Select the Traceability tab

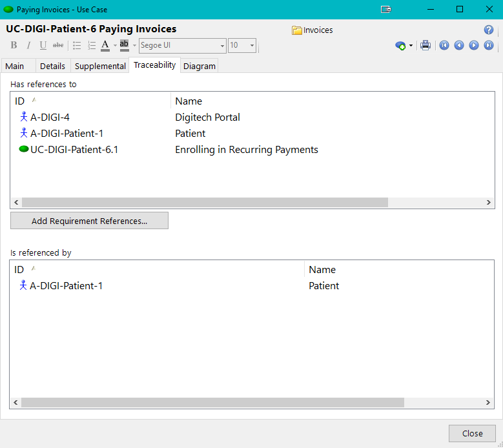[154, 65]
